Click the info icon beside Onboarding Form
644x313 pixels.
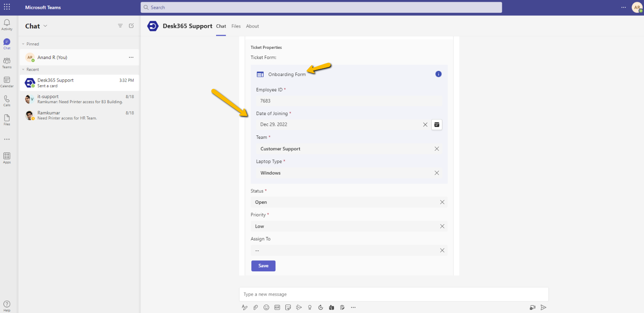[438, 73]
